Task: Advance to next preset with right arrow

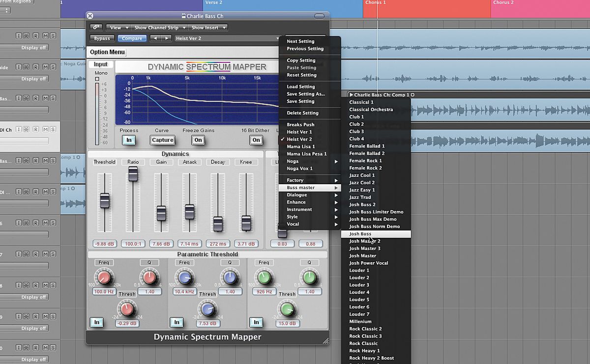Action: [x=166, y=38]
